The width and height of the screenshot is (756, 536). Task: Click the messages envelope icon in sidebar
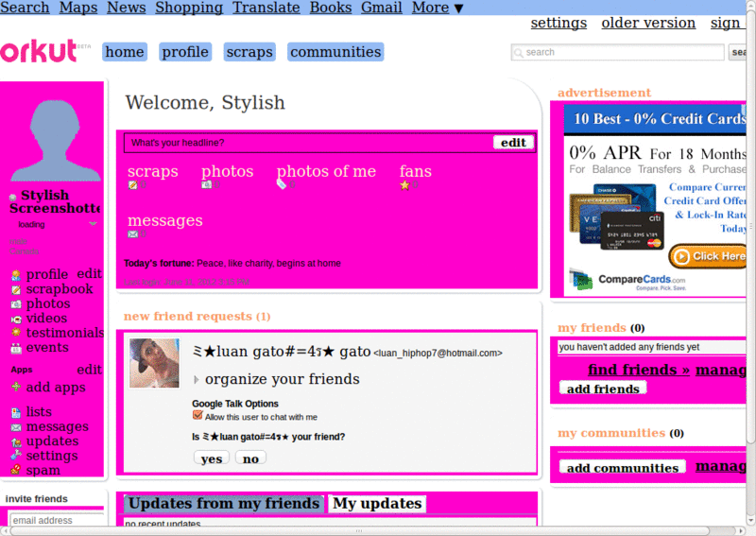point(16,427)
